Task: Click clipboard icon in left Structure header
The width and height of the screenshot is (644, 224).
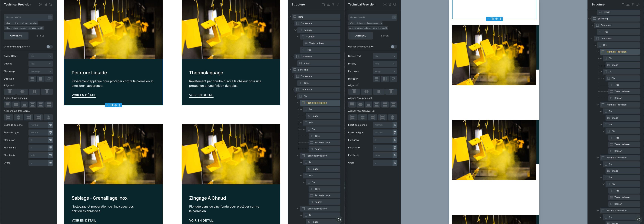Action: click(x=323, y=5)
